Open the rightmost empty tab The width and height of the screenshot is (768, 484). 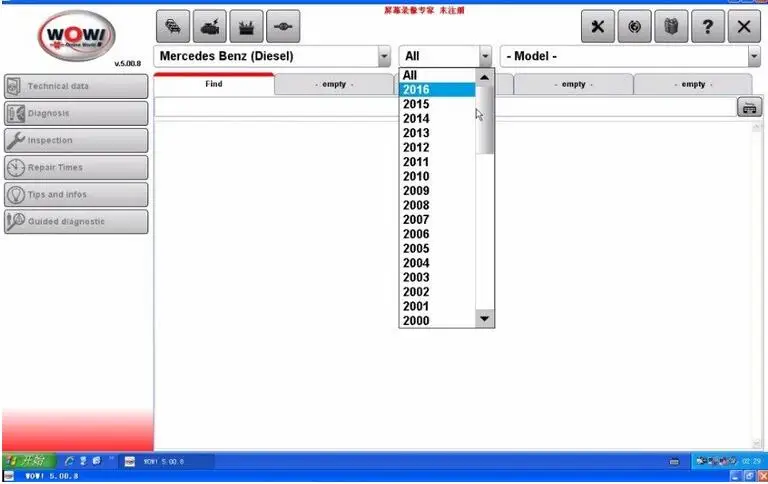[693, 84]
